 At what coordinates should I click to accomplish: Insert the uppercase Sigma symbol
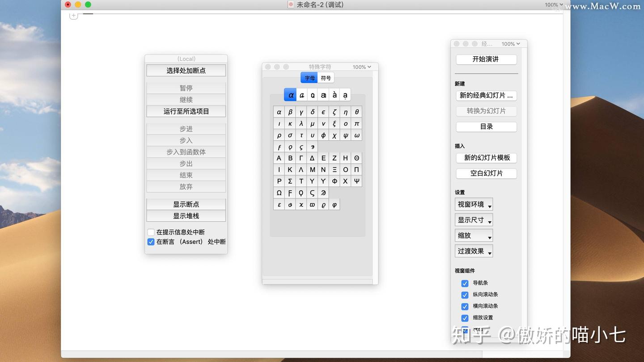[290, 181]
